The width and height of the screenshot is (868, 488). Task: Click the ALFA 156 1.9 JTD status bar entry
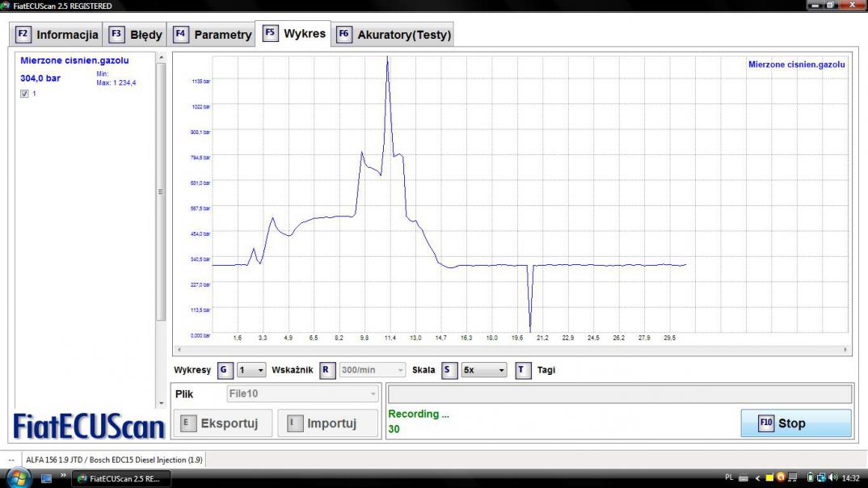point(114,460)
